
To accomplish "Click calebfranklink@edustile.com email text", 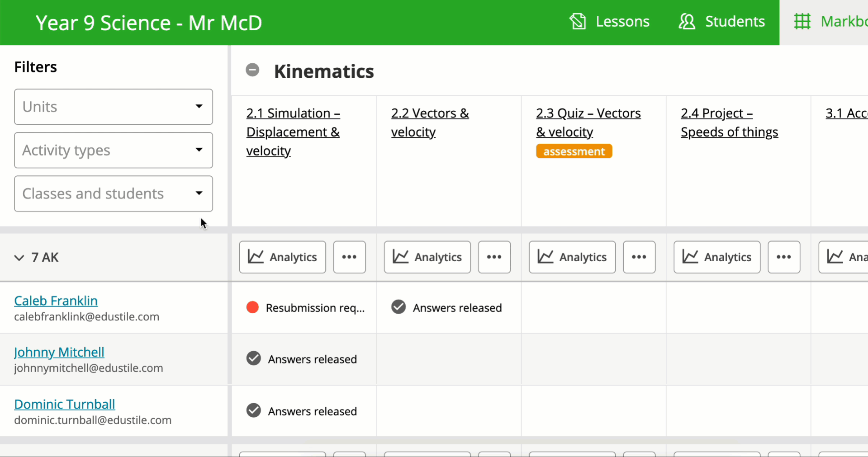I will pyautogui.click(x=87, y=317).
